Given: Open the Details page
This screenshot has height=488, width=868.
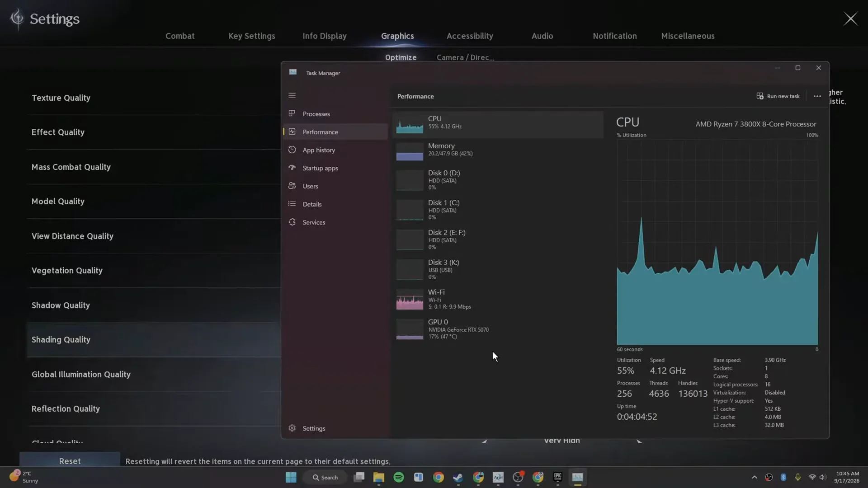Looking at the screenshot, I should coord(335,204).
